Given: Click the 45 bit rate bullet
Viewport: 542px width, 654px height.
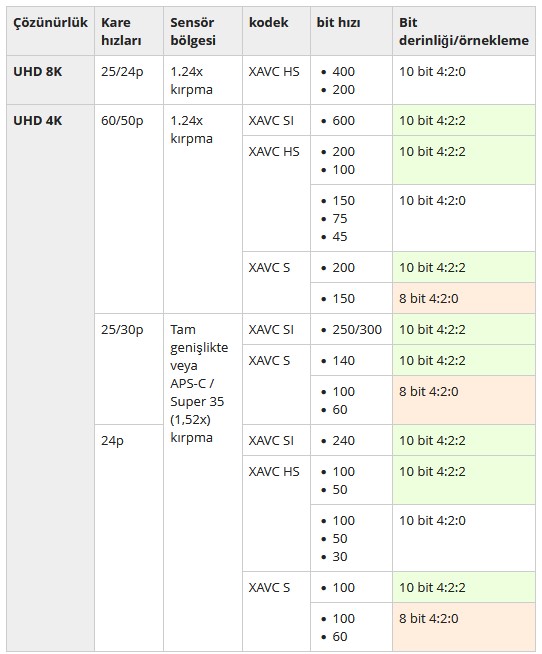Looking at the screenshot, I should [340, 236].
